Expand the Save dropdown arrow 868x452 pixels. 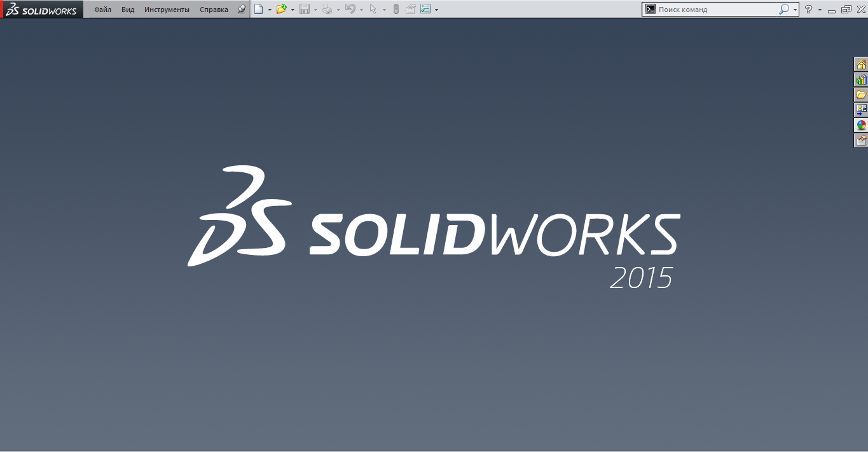pos(315,10)
